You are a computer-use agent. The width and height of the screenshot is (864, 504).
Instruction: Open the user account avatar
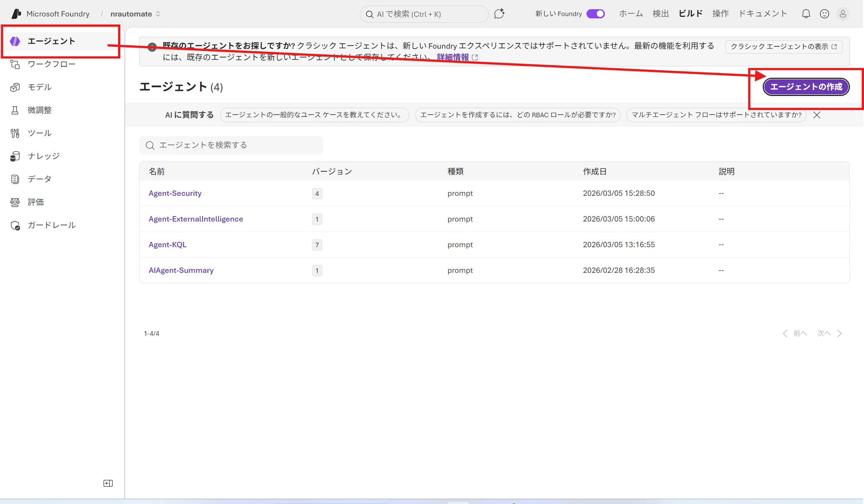[x=843, y=14]
